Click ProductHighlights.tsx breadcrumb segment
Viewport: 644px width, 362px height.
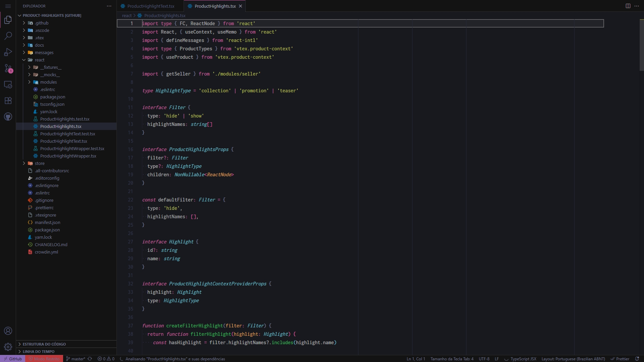[164, 15]
